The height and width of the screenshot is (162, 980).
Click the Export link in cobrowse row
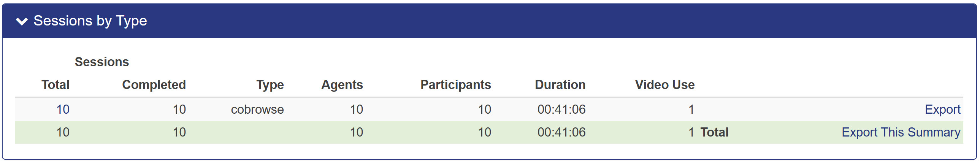pyautogui.click(x=942, y=110)
